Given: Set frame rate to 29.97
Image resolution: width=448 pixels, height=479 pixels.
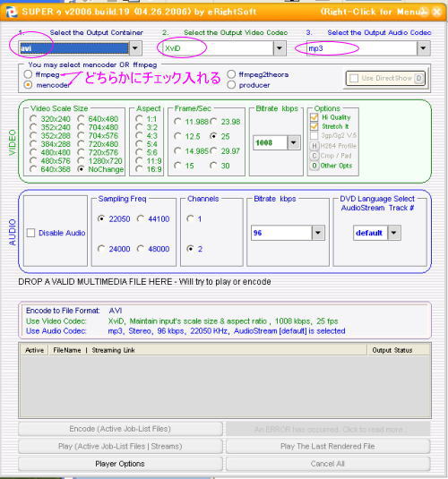Looking at the screenshot, I should 213,151.
